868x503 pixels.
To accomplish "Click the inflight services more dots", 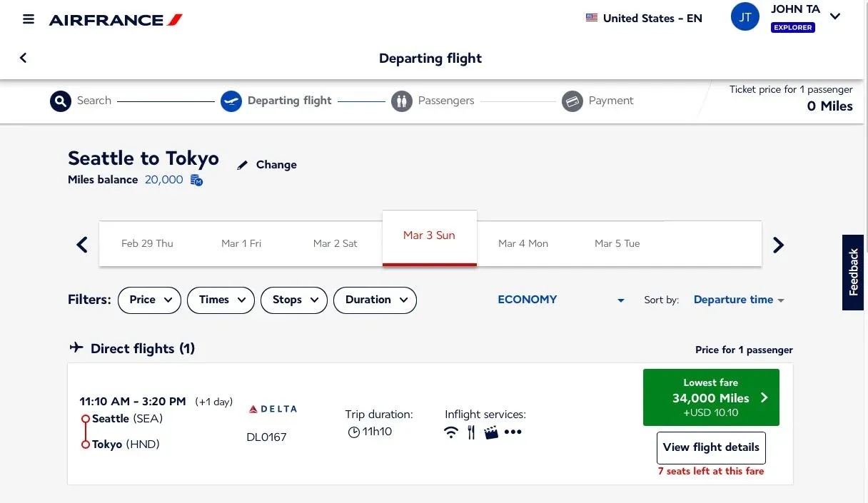I will click(x=513, y=432).
